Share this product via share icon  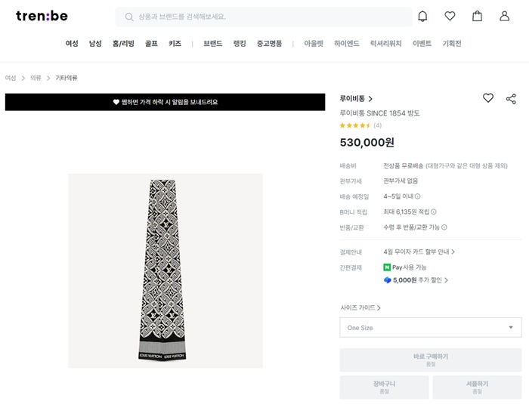pyautogui.click(x=511, y=99)
